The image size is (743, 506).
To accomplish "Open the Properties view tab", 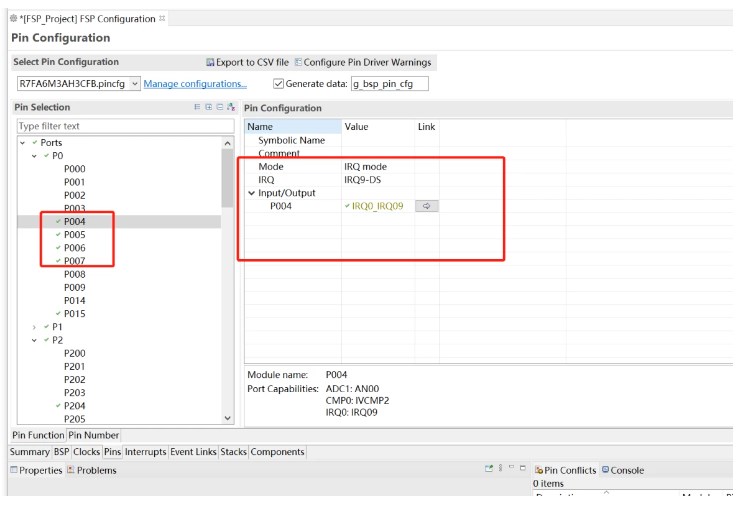I will point(36,470).
